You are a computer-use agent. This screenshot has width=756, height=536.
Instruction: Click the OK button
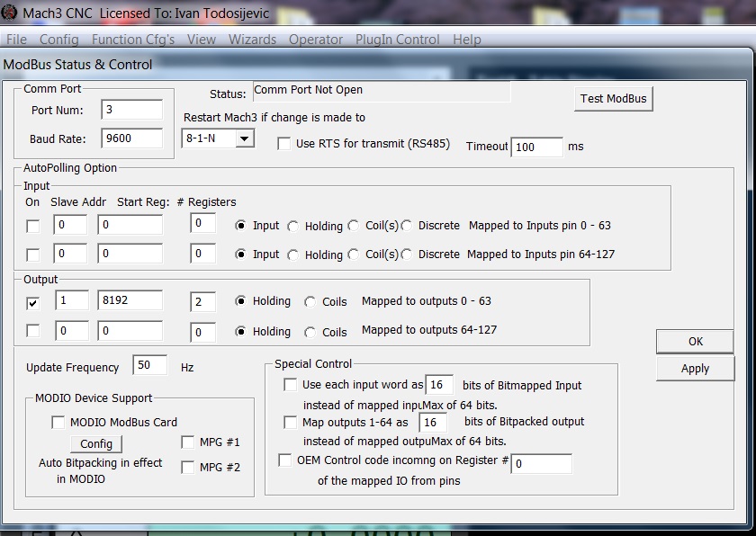[x=695, y=342]
